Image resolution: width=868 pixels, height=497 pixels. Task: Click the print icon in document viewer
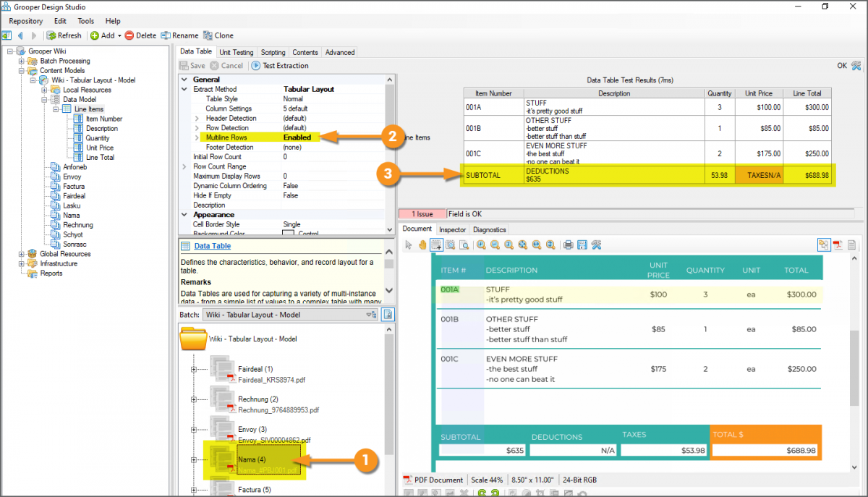(569, 245)
